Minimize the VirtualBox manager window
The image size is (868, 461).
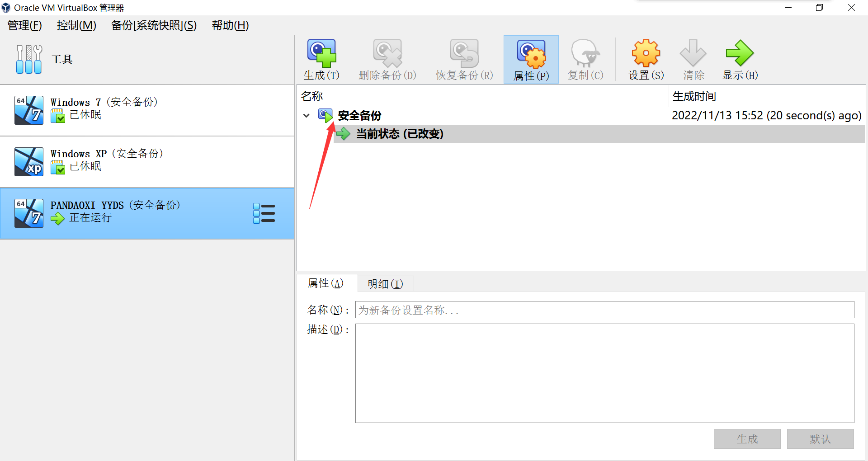coord(788,8)
